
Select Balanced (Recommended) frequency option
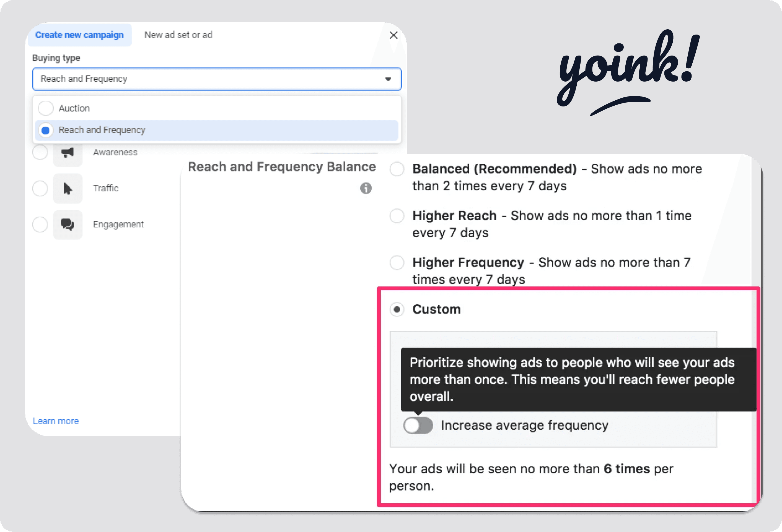(397, 169)
